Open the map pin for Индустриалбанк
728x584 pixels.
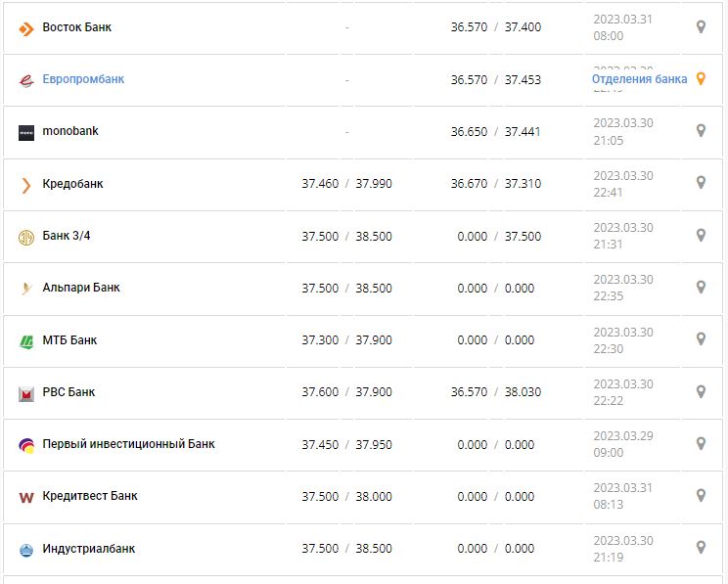click(x=701, y=548)
